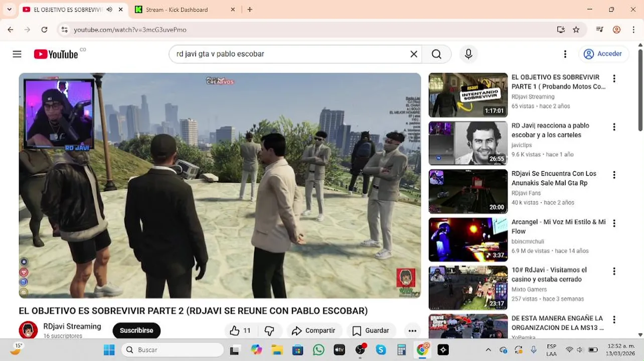Open options for Anunakis video
This screenshot has height=361, width=644.
614,175
